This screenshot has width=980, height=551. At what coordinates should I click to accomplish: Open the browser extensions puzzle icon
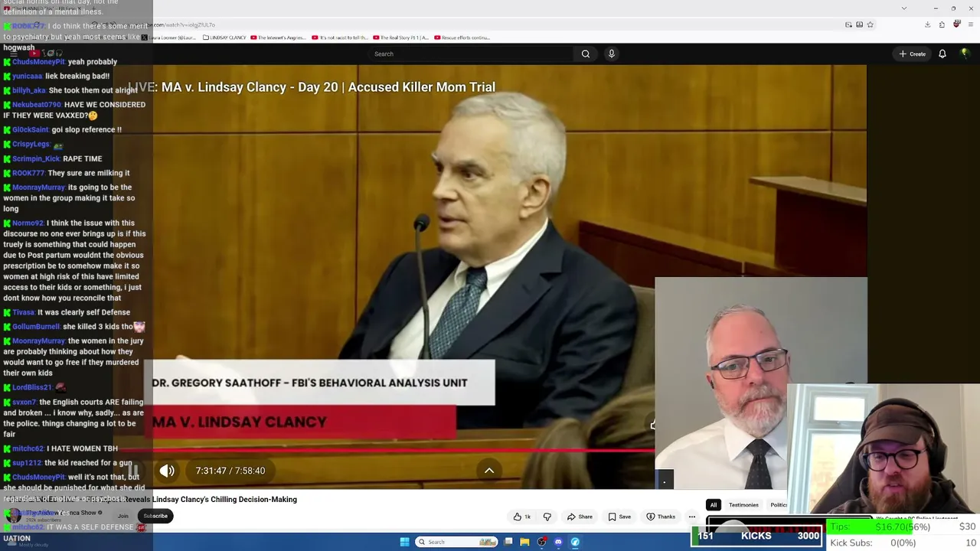point(942,24)
